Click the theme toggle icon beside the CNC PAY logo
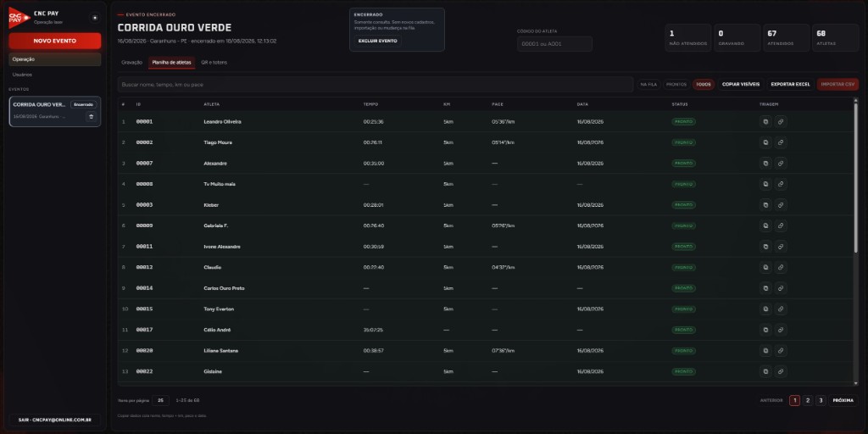868x434 pixels. [95, 18]
